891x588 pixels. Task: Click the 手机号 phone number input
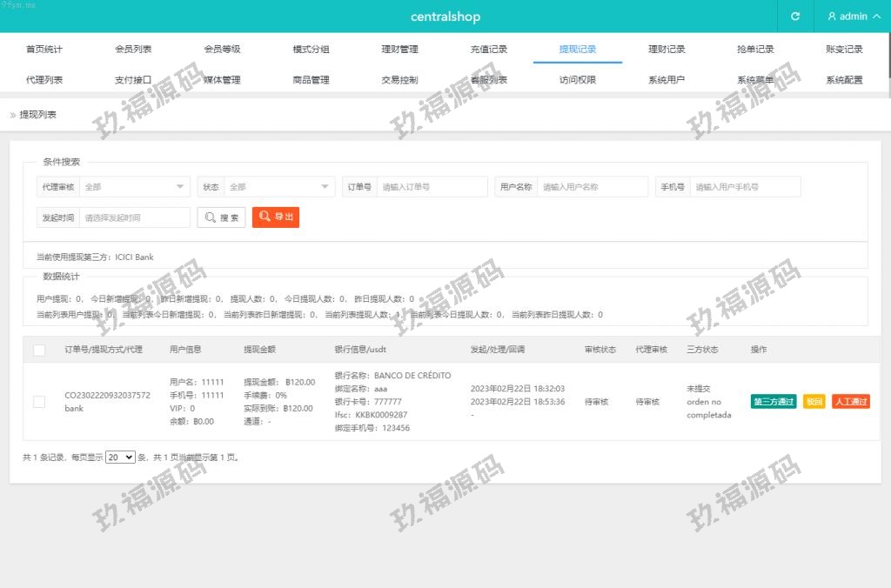(744, 187)
